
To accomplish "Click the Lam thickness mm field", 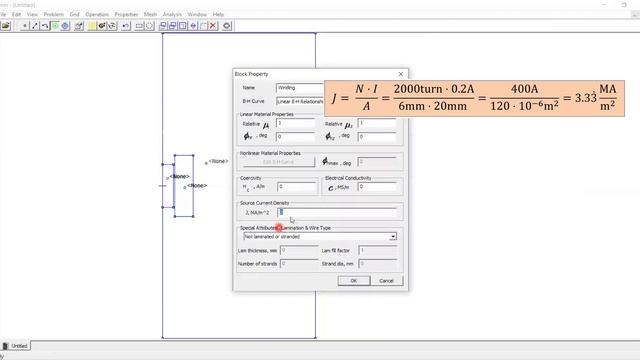I will pyautogui.click(x=299, y=250).
